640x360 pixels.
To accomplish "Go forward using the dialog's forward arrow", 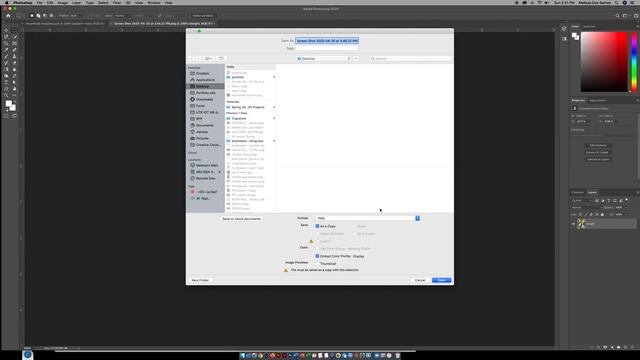I will 198,58.
